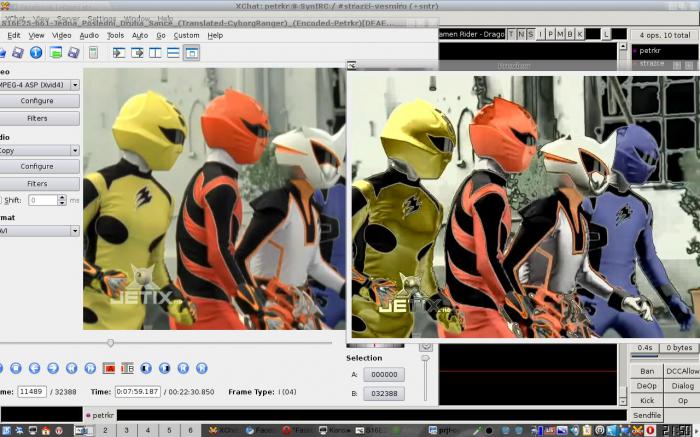Select the input preview mode icon
The height and width of the screenshot is (437, 700).
click(119, 53)
